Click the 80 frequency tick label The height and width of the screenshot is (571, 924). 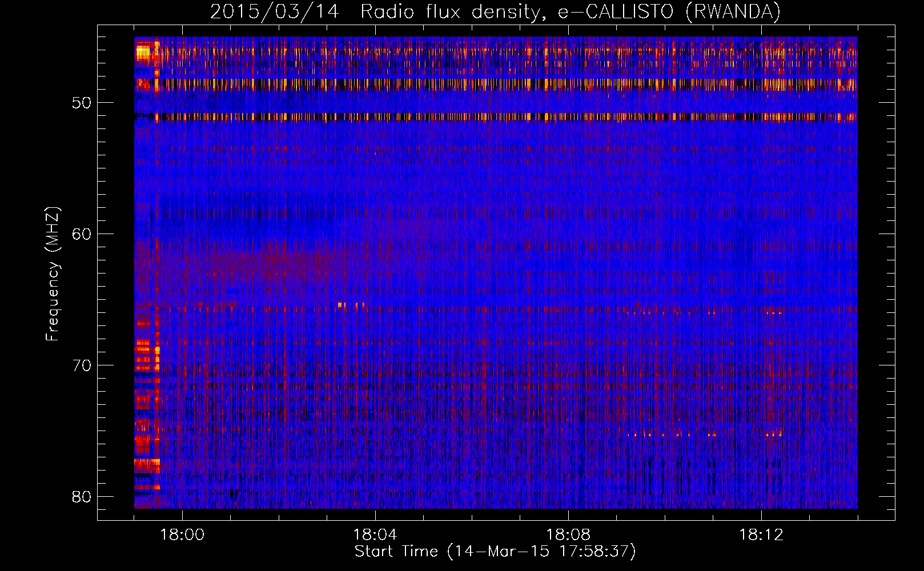pos(82,497)
